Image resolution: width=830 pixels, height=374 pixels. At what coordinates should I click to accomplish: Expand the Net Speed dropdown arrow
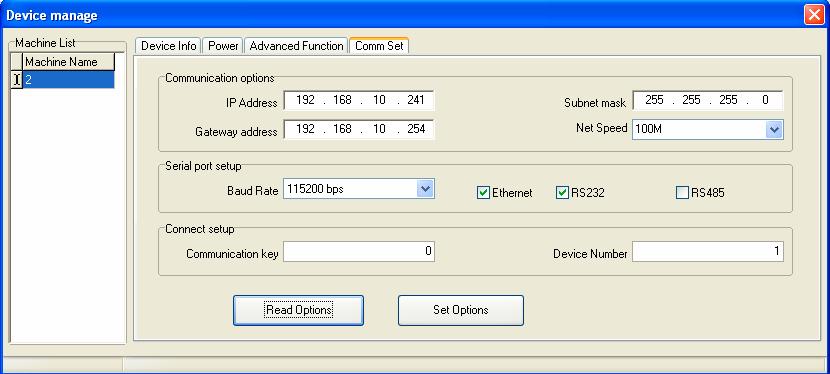[774, 130]
